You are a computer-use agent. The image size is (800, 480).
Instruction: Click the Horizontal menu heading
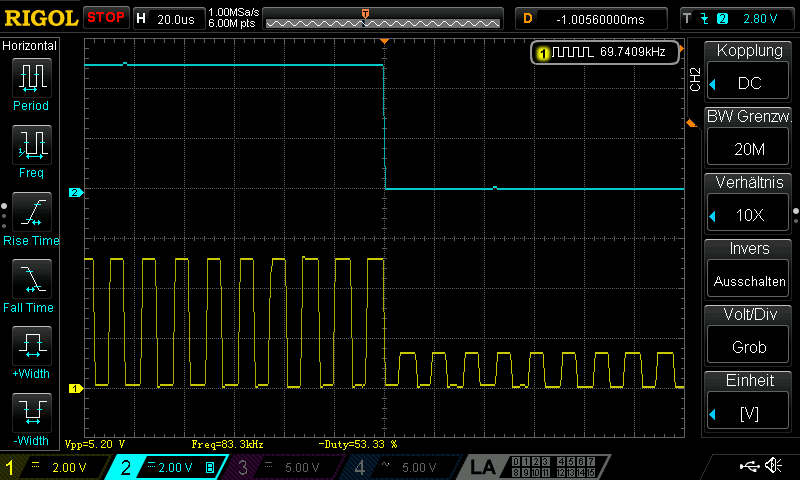pos(30,46)
